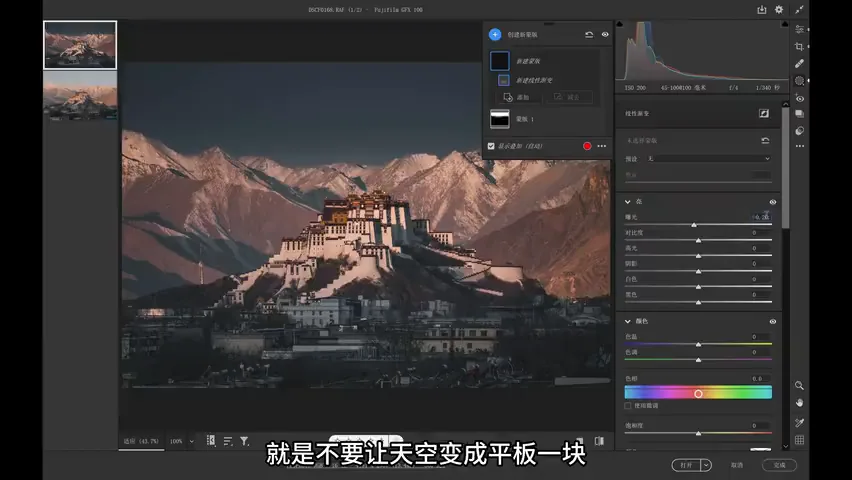Click the Cancel (取消) button
This screenshot has width=852, height=480.
click(x=737, y=465)
